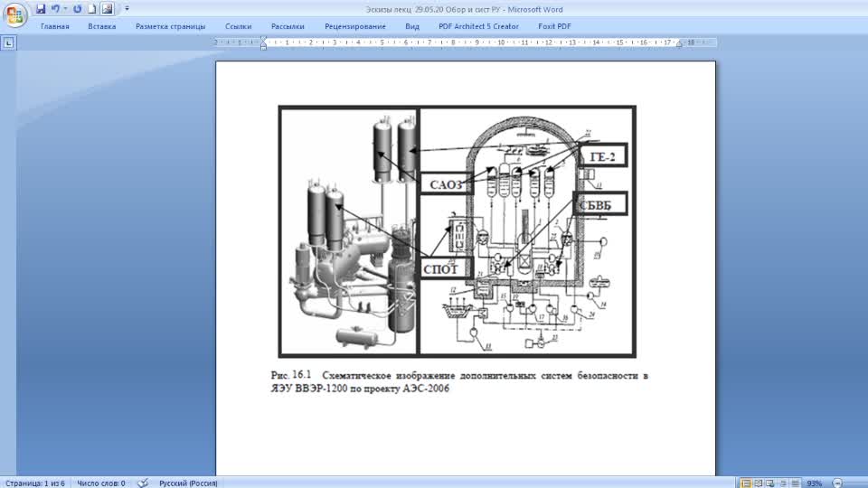
Task: Open the Office button menu
Action: click(15, 14)
